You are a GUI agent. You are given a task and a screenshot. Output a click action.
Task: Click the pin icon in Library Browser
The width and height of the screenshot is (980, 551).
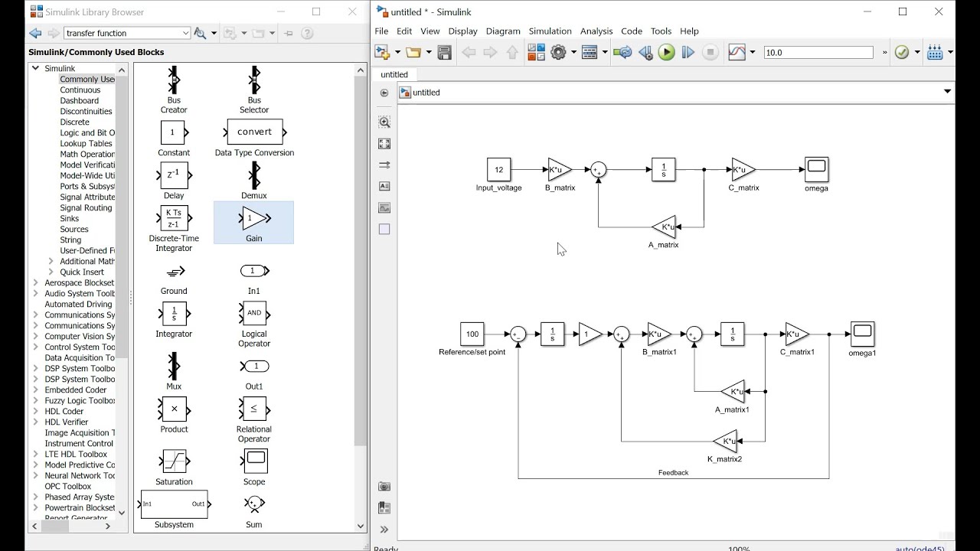pyautogui.click(x=288, y=33)
